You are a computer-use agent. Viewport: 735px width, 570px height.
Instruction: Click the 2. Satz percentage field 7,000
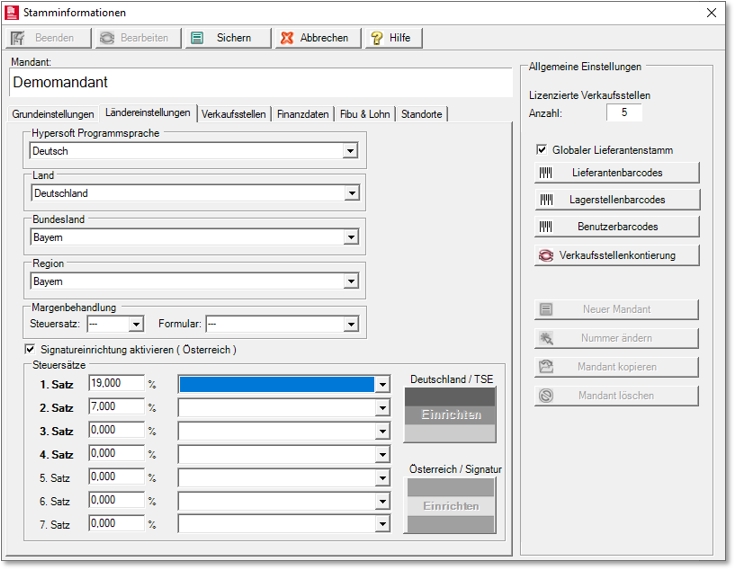tap(116, 406)
